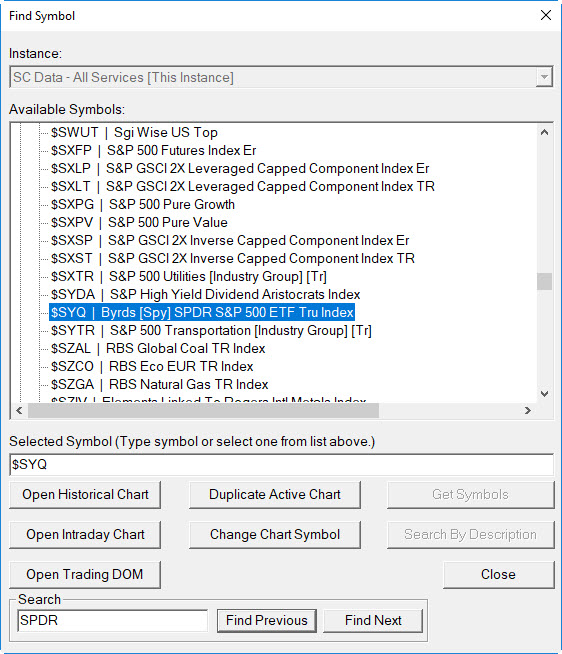
Task: Select $SZGA RBS Natural Gas TR Index
Action: tap(159, 384)
